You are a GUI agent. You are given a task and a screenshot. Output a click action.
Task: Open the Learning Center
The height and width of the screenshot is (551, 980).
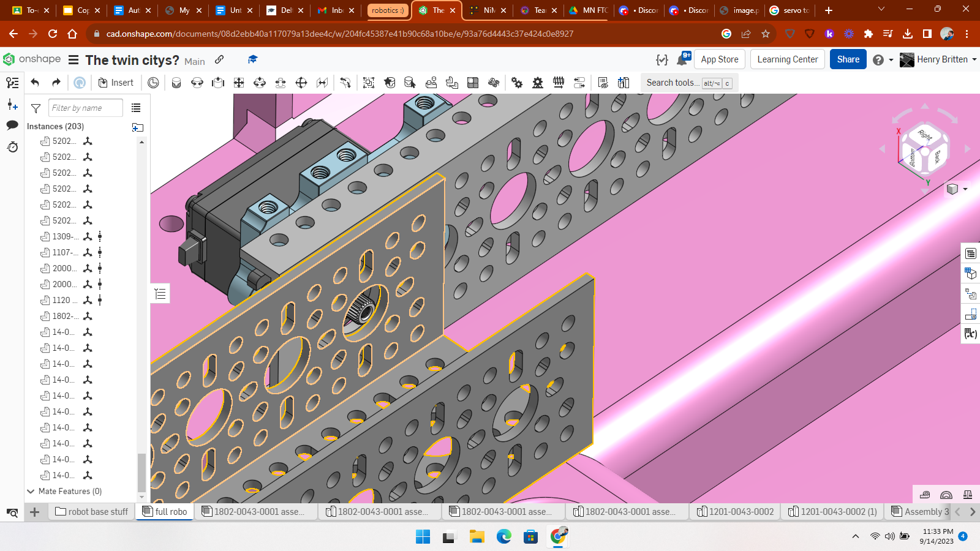(x=788, y=59)
